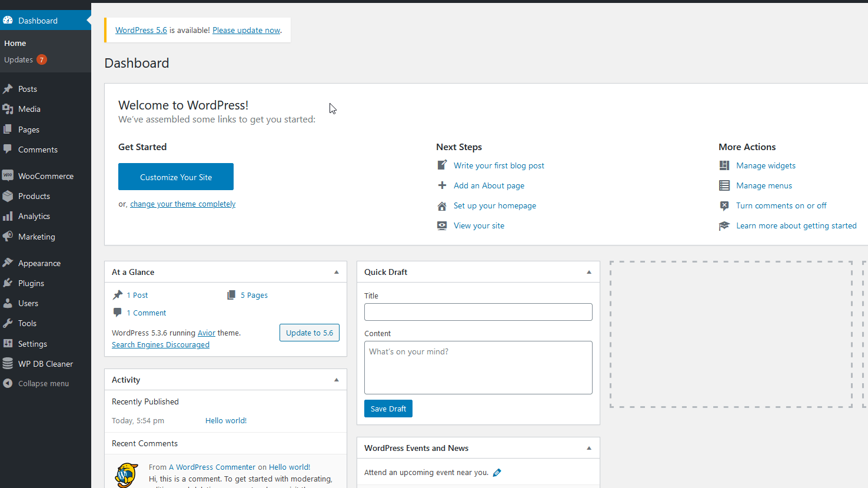The width and height of the screenshot is (868, 488).
Task: Click the Users person icon
Action: [8, 303]
